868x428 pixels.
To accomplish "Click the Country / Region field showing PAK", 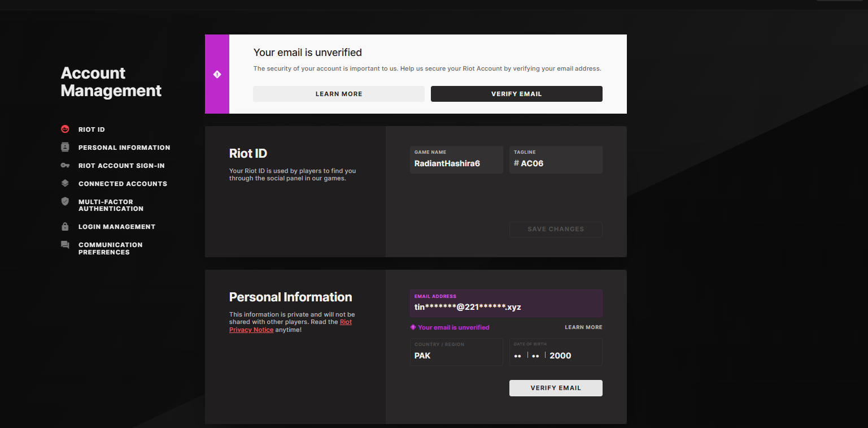I will click(x=456, y=352).
